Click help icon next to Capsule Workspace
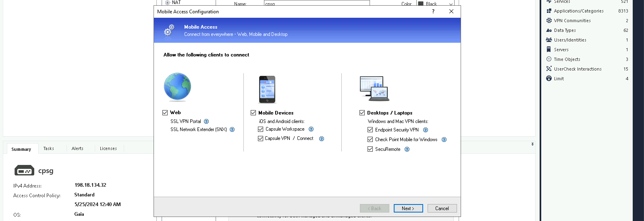Viewport: 644px width, 221px height. 311,129
